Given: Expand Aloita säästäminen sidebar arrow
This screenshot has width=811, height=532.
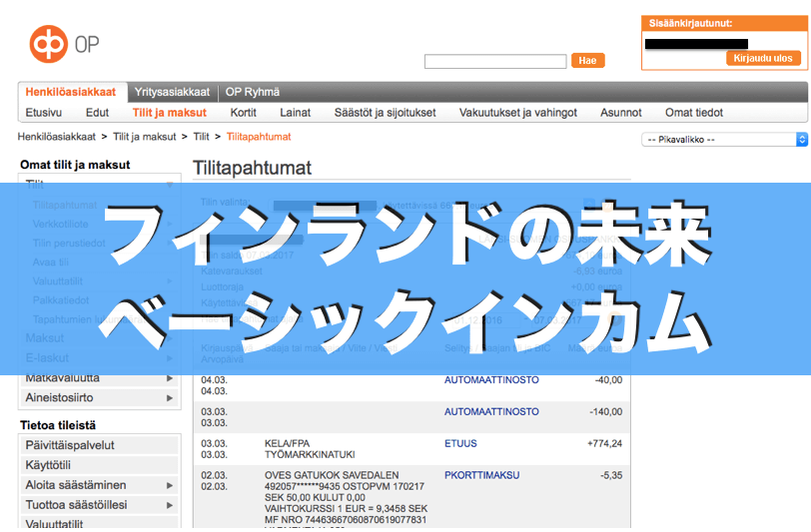Looking at the screenshot, I should click(169, 485).
